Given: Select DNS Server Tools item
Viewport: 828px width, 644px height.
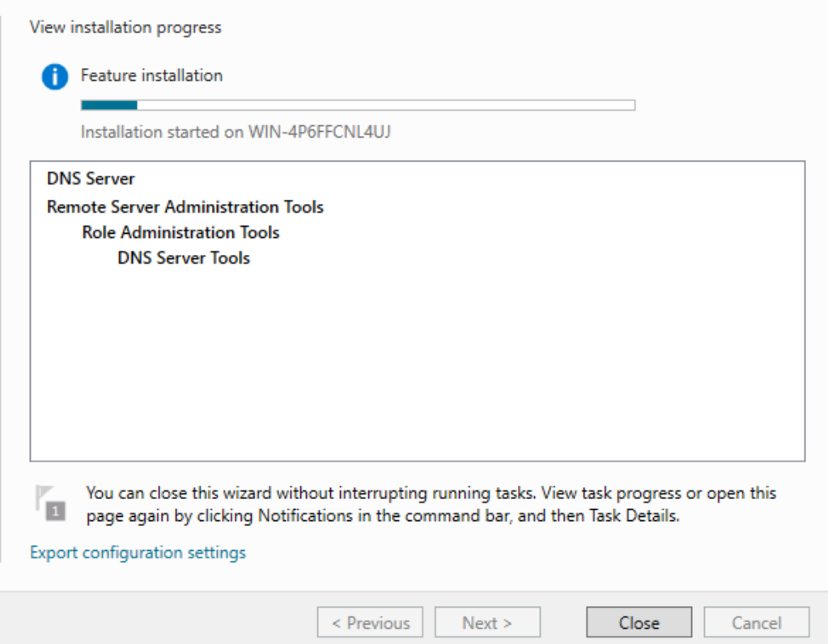Looking at the screenshot, I should [184, 257].
